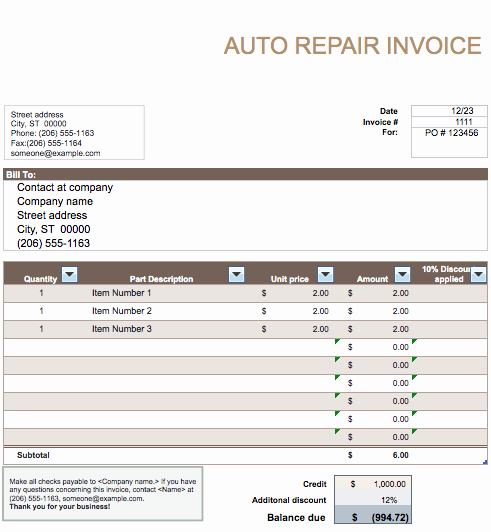This screenshot has width=491, height=532.
Task: Click quantity cell of Item Number 3
Action: [41, 329]
